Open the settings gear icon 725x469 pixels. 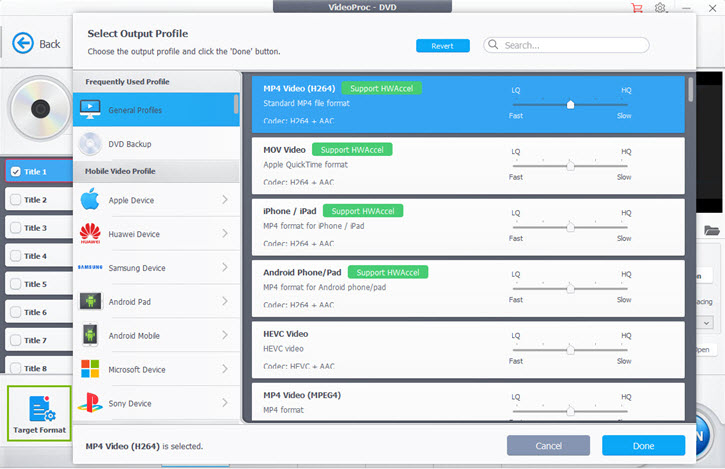[x=661, y=8]
